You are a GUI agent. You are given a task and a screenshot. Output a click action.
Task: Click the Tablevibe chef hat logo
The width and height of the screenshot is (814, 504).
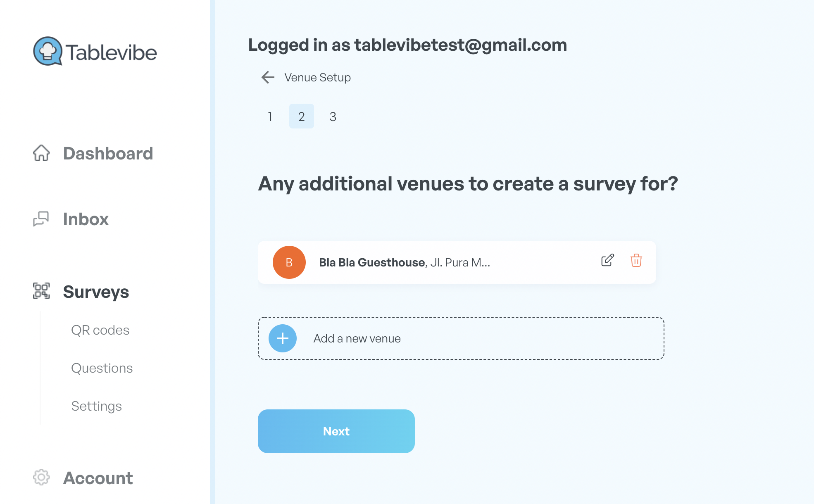[x=48, y=51]
